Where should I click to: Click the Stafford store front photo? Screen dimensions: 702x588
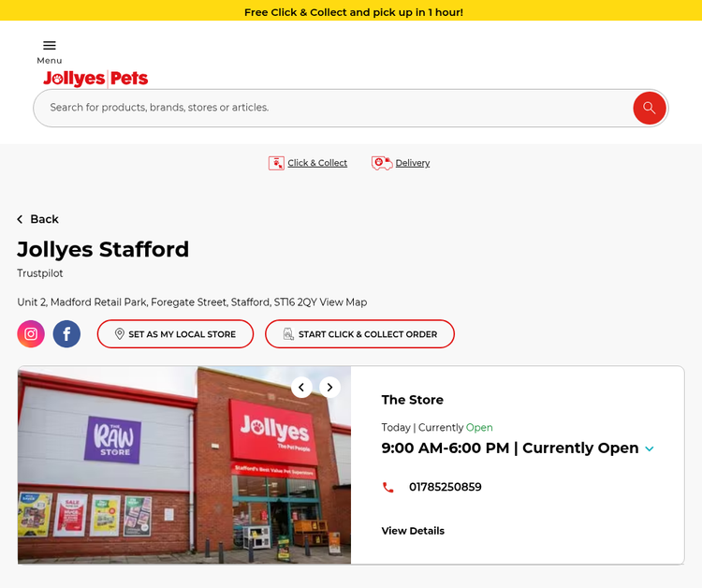pyautogui.click(x=184, y=464)
